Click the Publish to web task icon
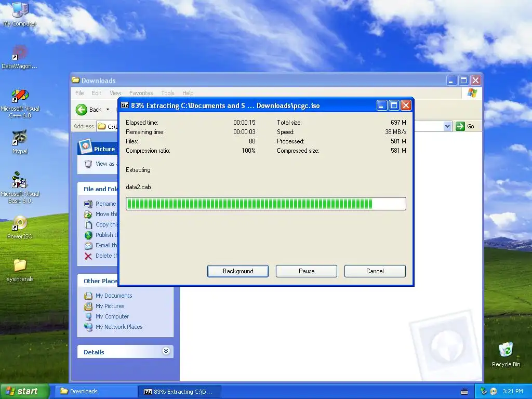This screenshot has width=532, height=399. [x=88, y=235]
